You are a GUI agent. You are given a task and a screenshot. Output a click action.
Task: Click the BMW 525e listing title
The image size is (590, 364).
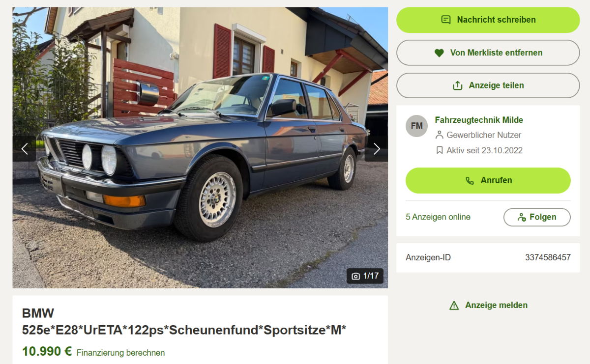point(184,322)
